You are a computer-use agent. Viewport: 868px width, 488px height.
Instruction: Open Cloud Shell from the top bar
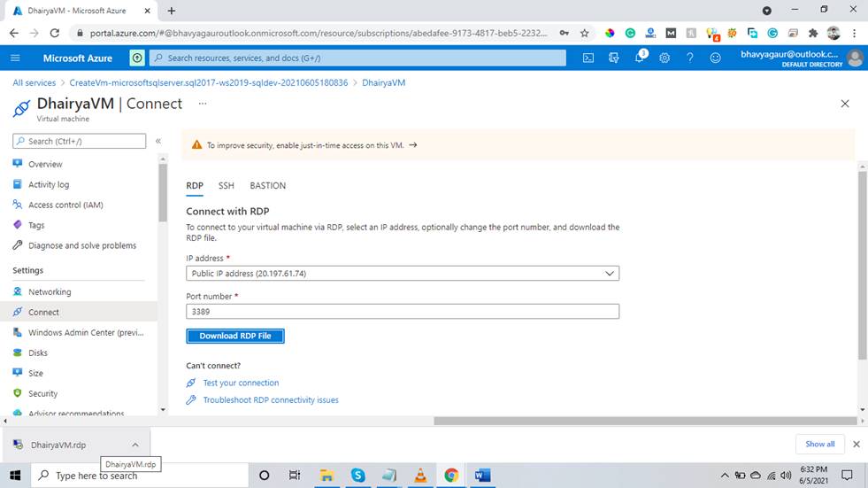coord(588,58)
